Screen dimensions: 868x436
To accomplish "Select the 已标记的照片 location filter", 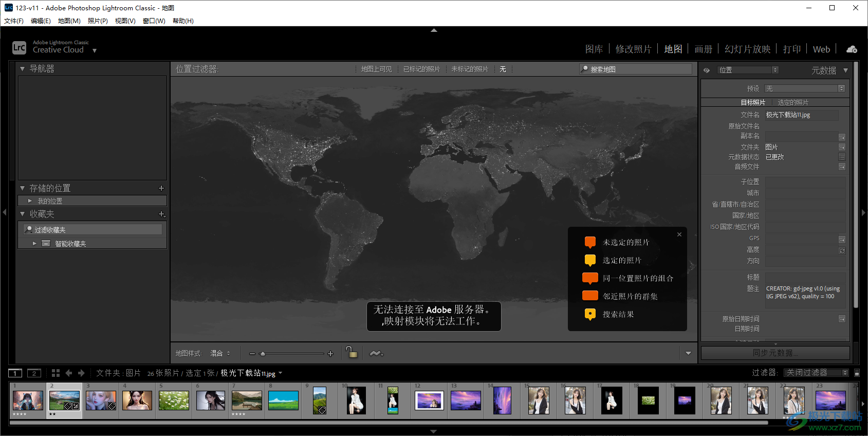I will point(421,69).
